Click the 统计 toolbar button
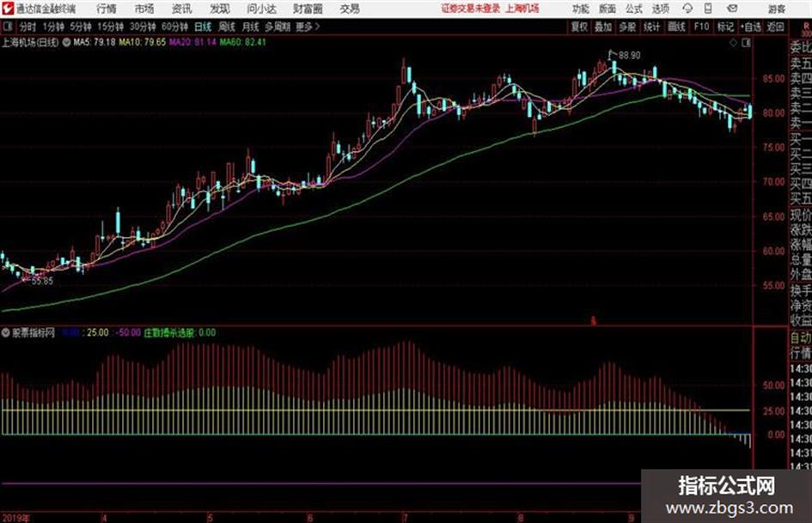This screenshot has height=523, width=812. pos(652,27)
